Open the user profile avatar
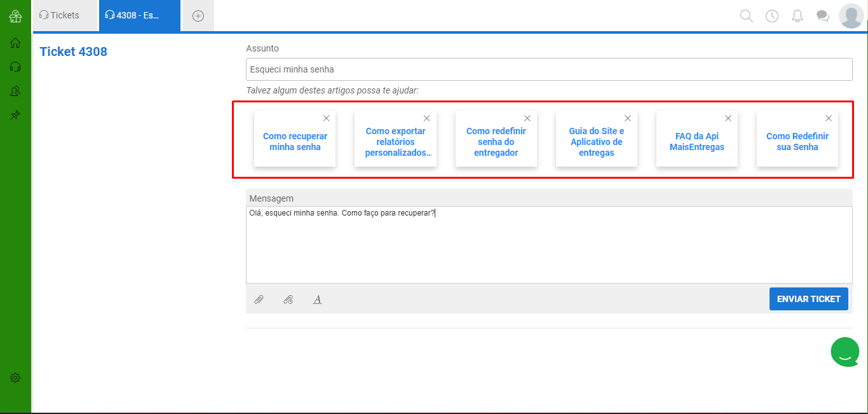The width and height of the screenshot is (868, 414). tap(851, 16)
